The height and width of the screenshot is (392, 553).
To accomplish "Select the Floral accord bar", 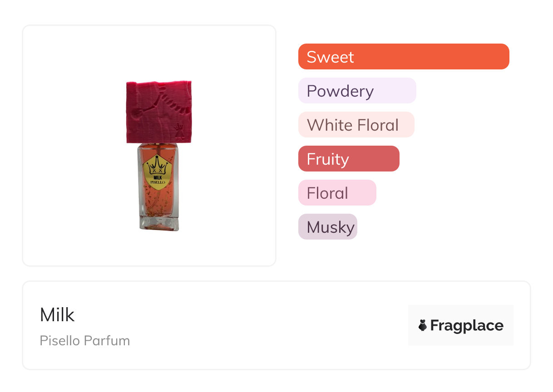I will (337, 193).
